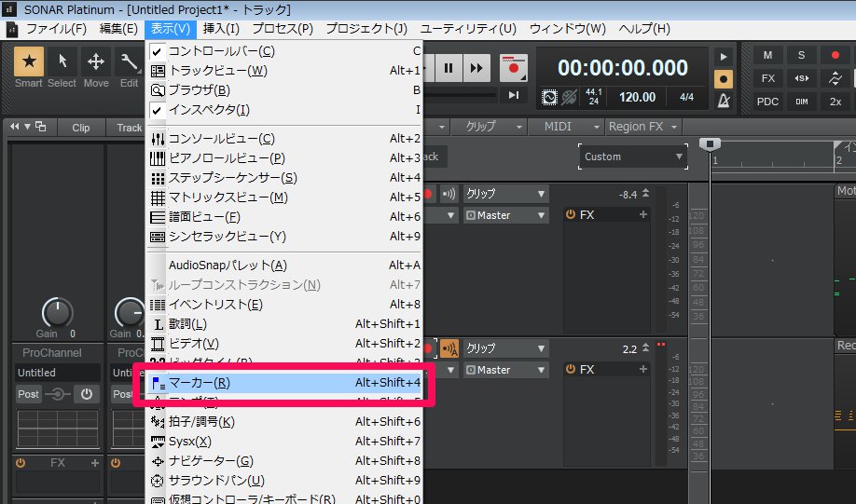The height and width of the screenshot is (504, 856).
Task: Open the Utilities (ユーティリティ) menu
Action: (468, 29)
